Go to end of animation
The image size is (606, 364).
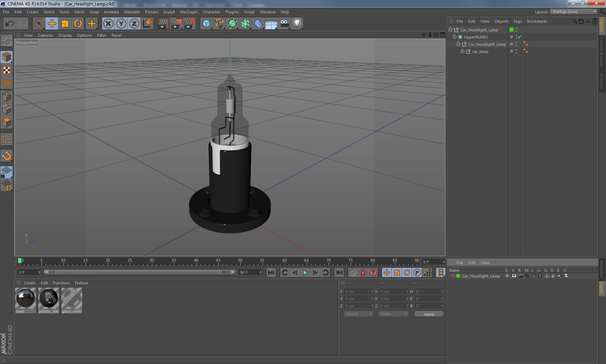(x=339, y=272)
